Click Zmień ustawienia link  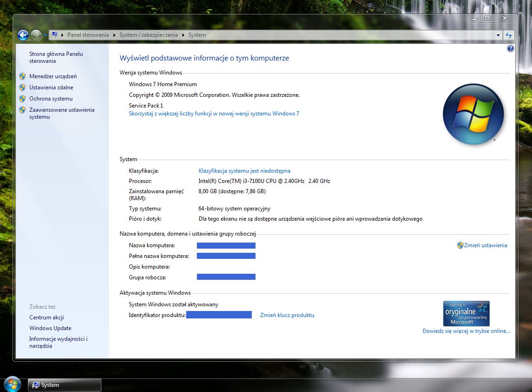[485, 245]
